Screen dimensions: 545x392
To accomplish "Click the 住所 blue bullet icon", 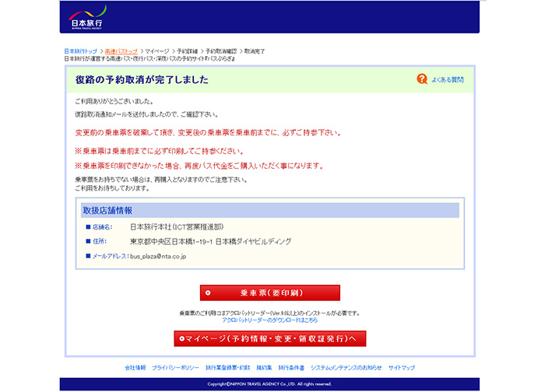I will click(x=88, y=242).
